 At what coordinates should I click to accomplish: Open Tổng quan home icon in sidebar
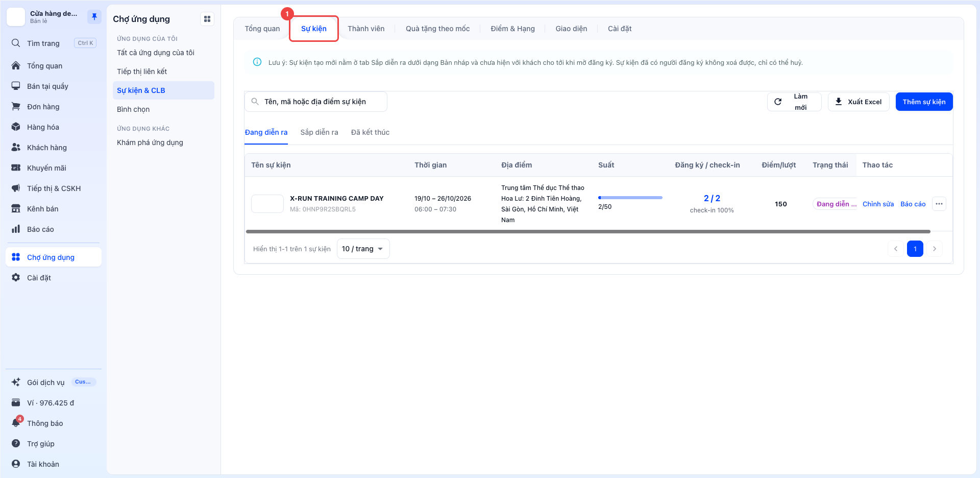(16, 65)
